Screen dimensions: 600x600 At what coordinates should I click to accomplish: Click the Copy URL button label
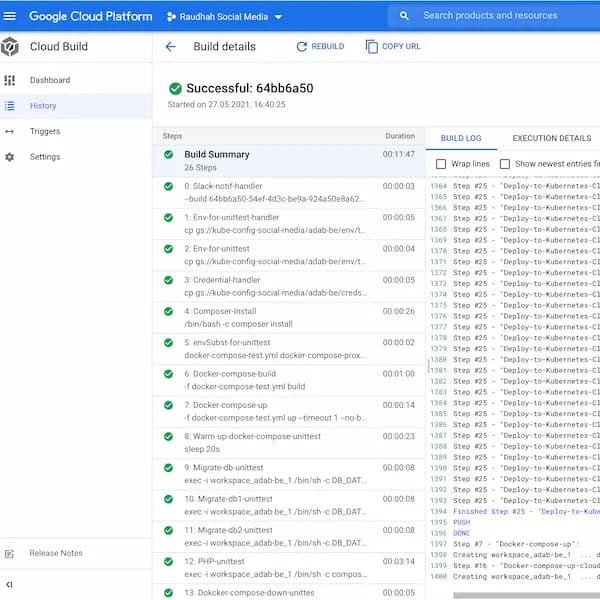tap(401, 46)
